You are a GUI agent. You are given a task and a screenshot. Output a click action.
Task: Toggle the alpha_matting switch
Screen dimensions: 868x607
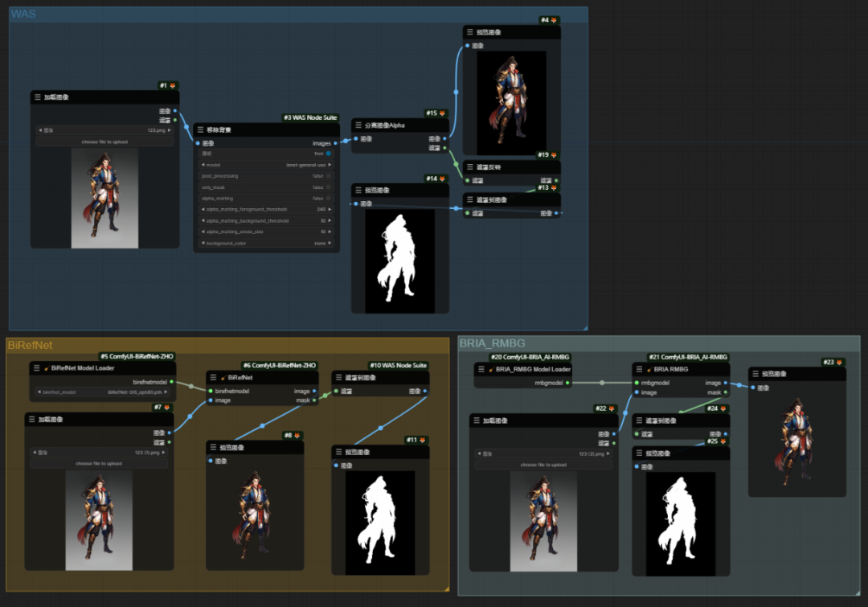[328, 199]
